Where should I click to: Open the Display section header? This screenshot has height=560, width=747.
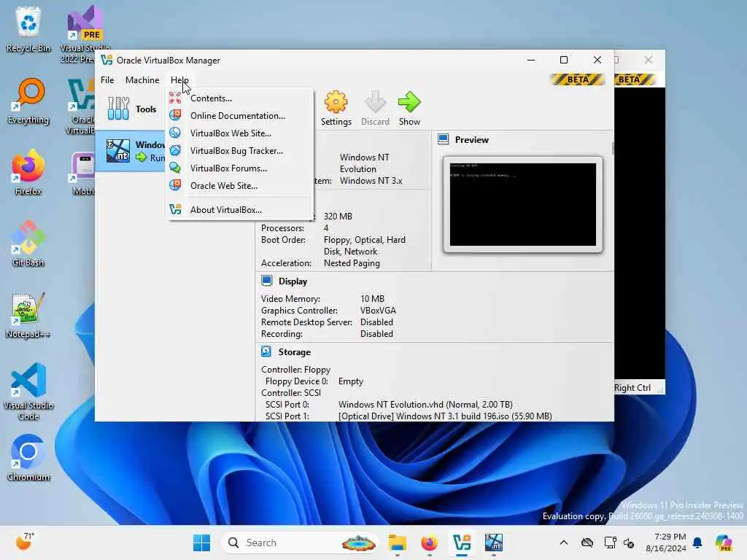click(x=293, y=281)
